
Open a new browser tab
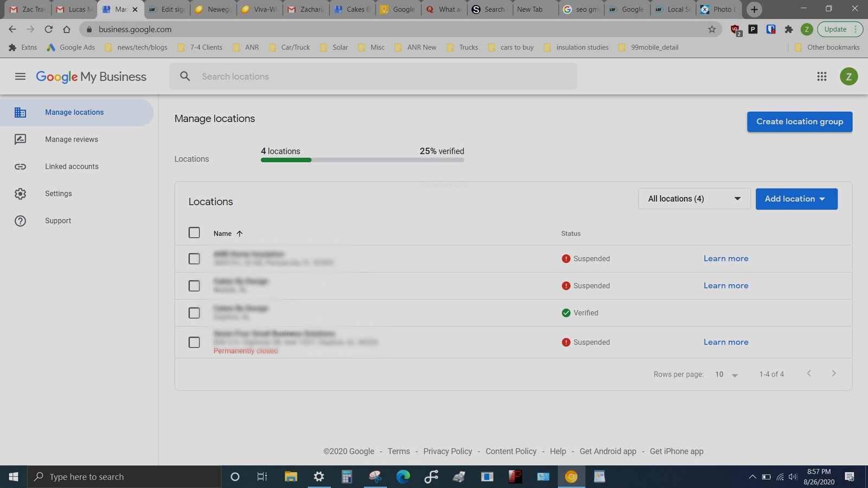754,9
